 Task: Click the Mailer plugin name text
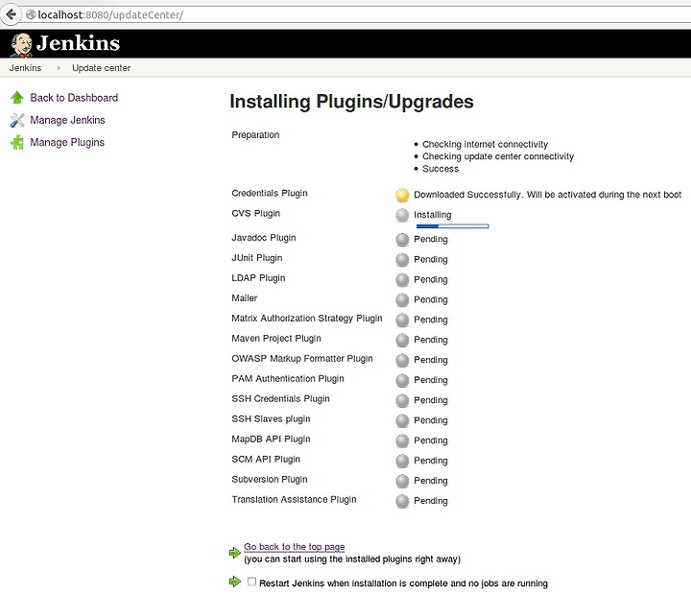244,298
